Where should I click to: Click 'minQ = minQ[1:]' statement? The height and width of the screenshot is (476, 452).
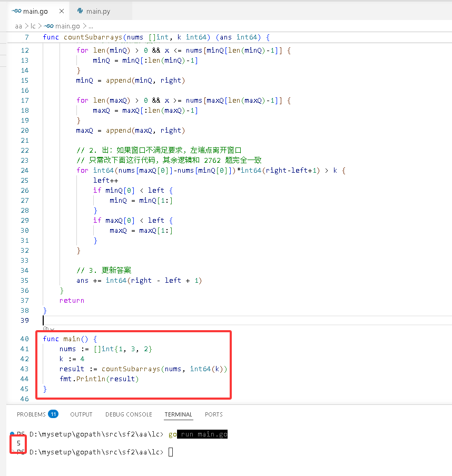pyautogui.click(x=141, y=201)
